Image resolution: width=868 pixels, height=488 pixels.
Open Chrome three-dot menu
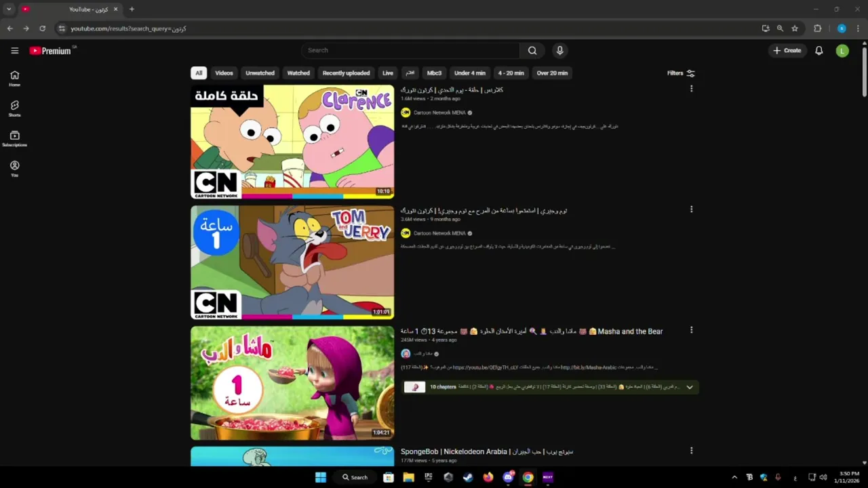point(858,28)
